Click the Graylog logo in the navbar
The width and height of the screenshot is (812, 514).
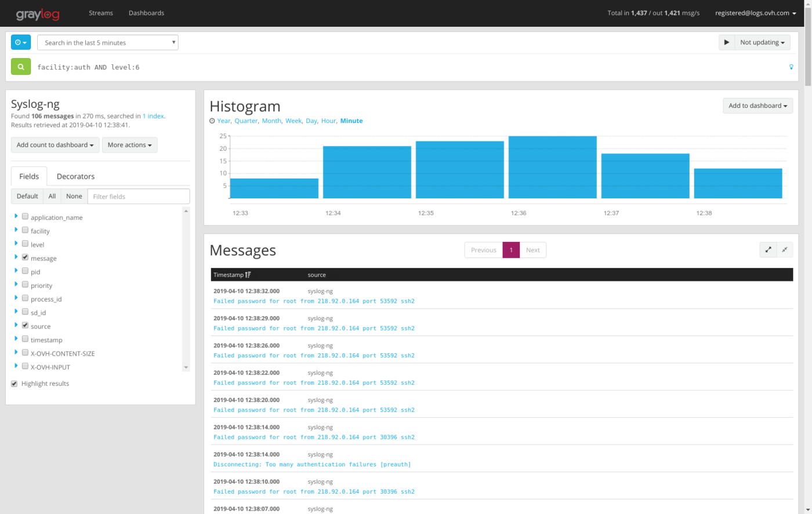37,13
